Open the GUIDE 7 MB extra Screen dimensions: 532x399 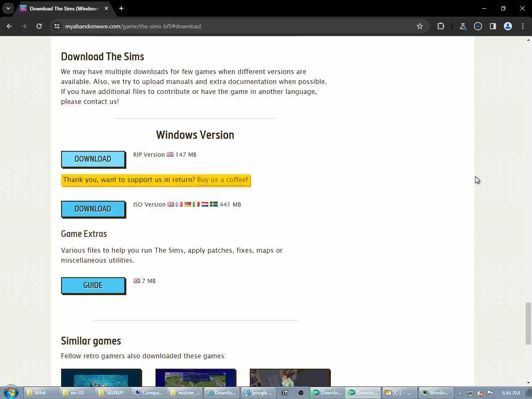pos(93,286)
